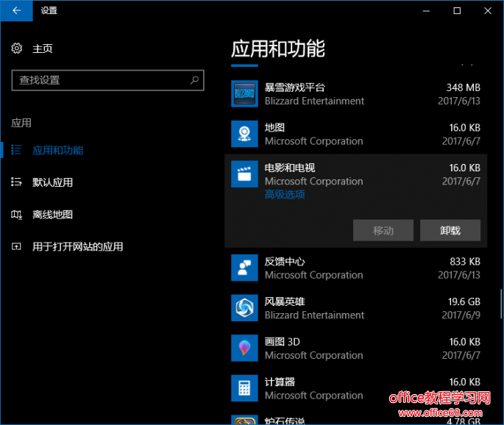Click the 19.6 GB size value
The image size is (504, 425).
pyautogui.click(x=464, y=301)
